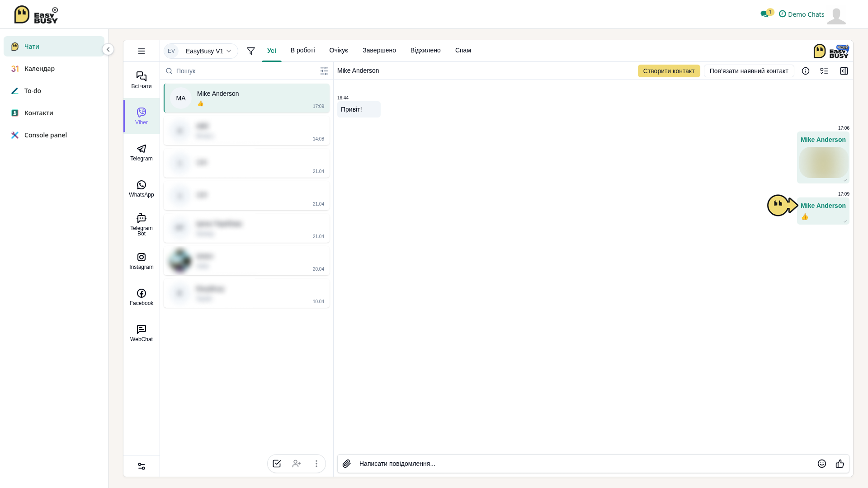Open channel settings sliders at bottom of sidebar

(x=142, y=466)
